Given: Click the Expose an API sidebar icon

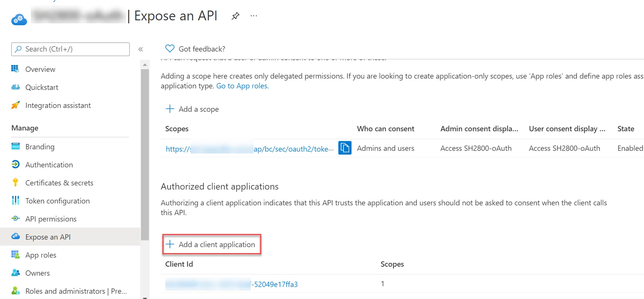Looking at the screenshot, I should point(15,237).
